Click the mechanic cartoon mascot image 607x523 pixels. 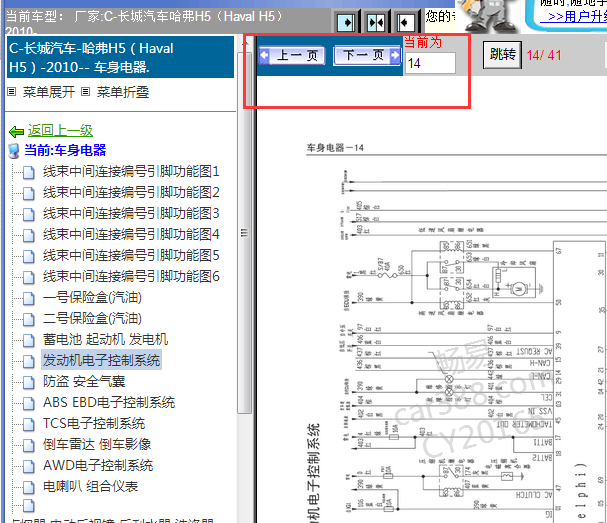(x=489, y=16)
